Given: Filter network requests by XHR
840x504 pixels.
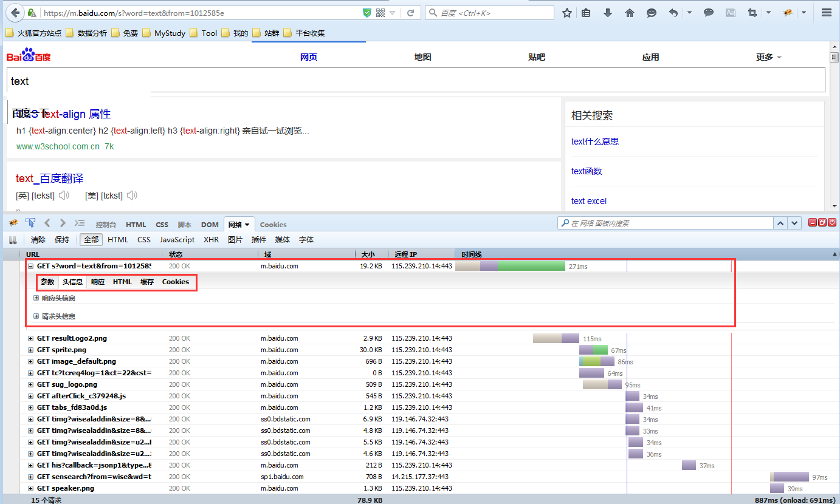Looking at the screenshot, I should pyautogui.click(x=211, y=240).
